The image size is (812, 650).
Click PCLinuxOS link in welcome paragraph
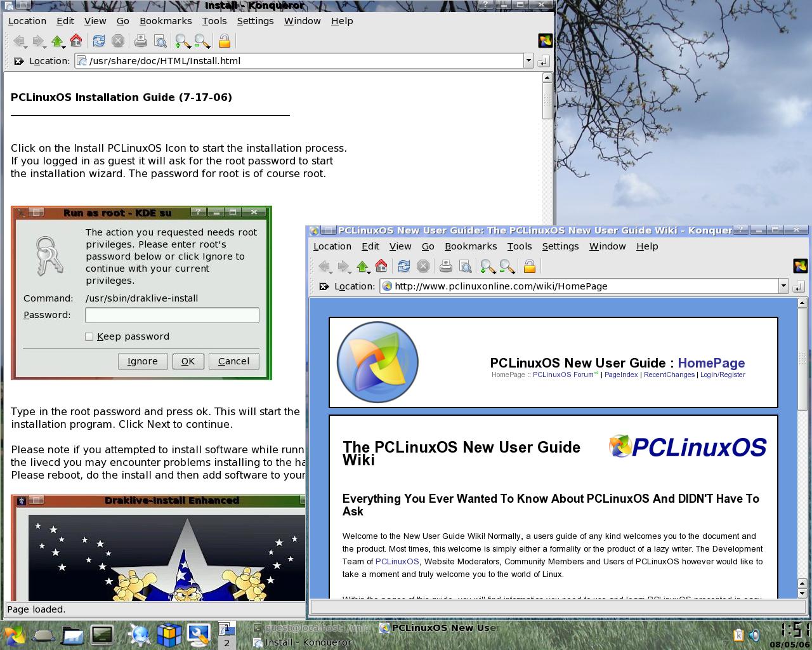point(397,562)
